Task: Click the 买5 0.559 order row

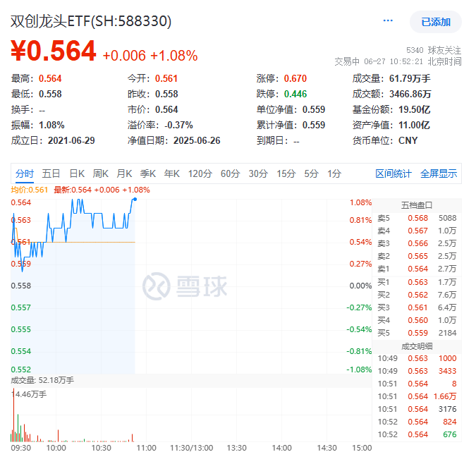Action: (x=417, y=334)
